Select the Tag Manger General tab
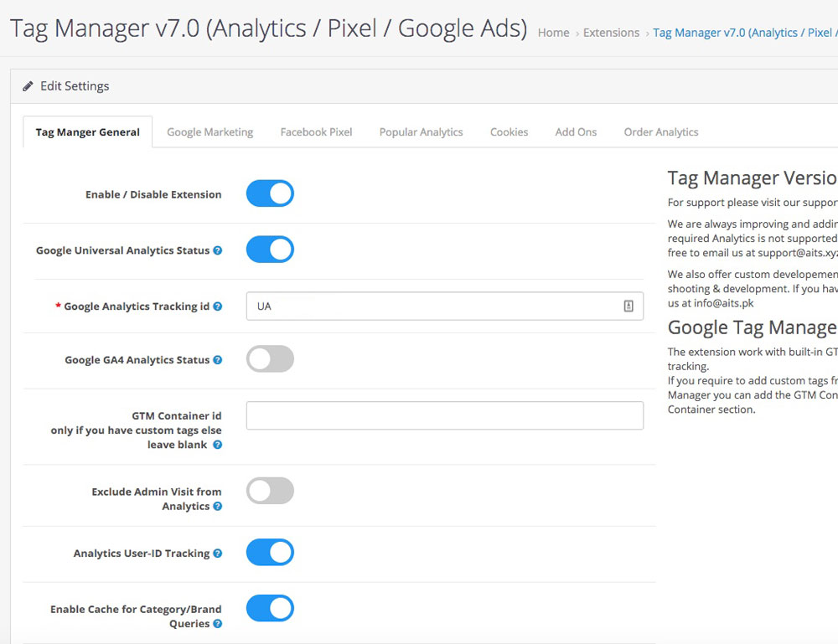 [x=88, y=131]
